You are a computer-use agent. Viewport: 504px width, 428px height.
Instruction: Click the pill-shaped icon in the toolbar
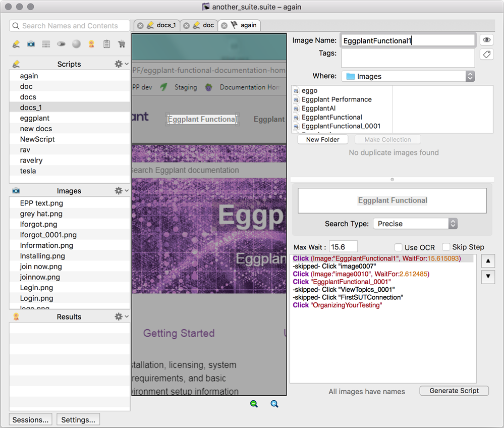click(x=61, y=44)
